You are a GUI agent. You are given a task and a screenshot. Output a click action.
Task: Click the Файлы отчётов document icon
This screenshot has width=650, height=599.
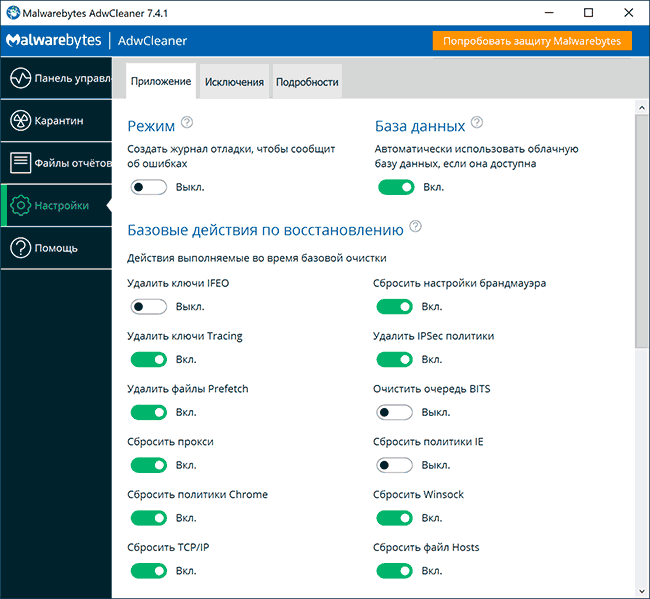(20, 163)
